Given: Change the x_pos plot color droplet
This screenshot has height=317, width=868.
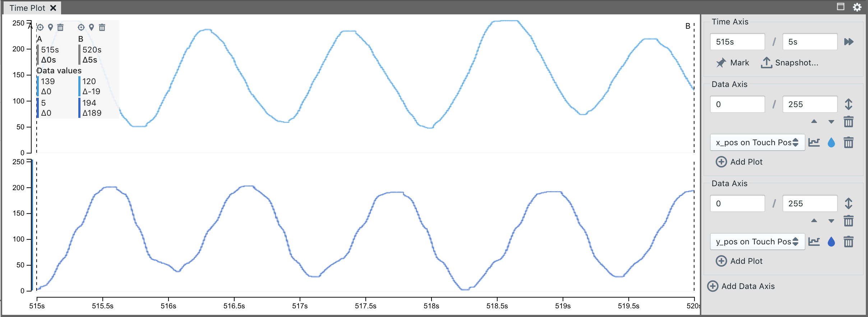Looking at the screenshot, I should tap(831, 143).
